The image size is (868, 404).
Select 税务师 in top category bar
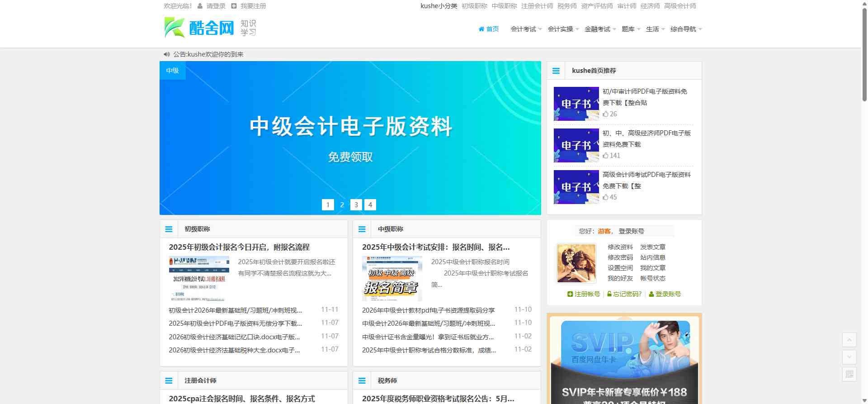click(567, 6)
